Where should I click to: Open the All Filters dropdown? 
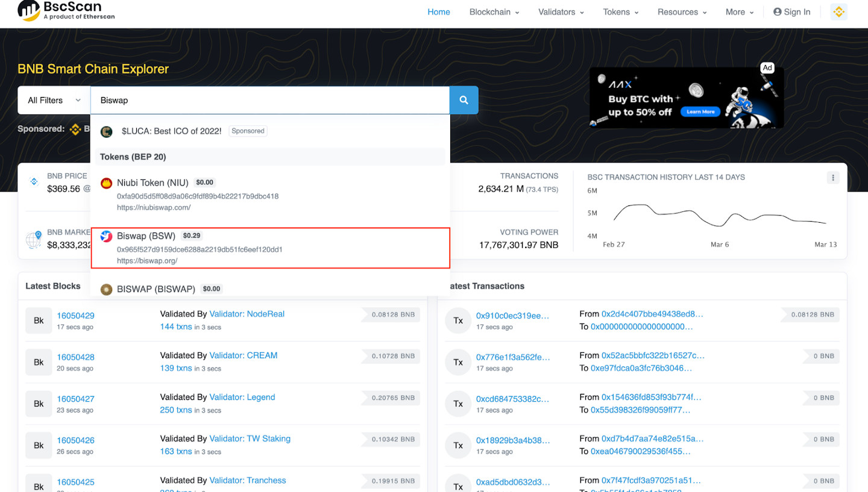tap(54, 100)
